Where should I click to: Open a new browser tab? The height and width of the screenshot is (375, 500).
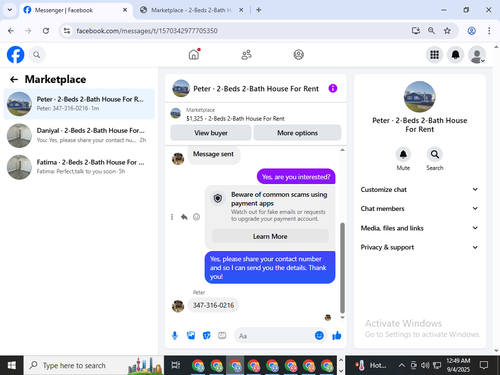coord(259,10)
